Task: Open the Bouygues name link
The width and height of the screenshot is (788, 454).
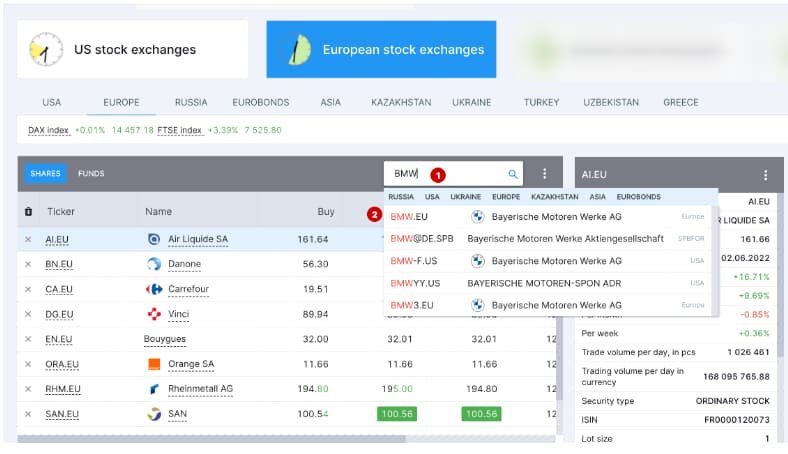Action: (165, 339)
